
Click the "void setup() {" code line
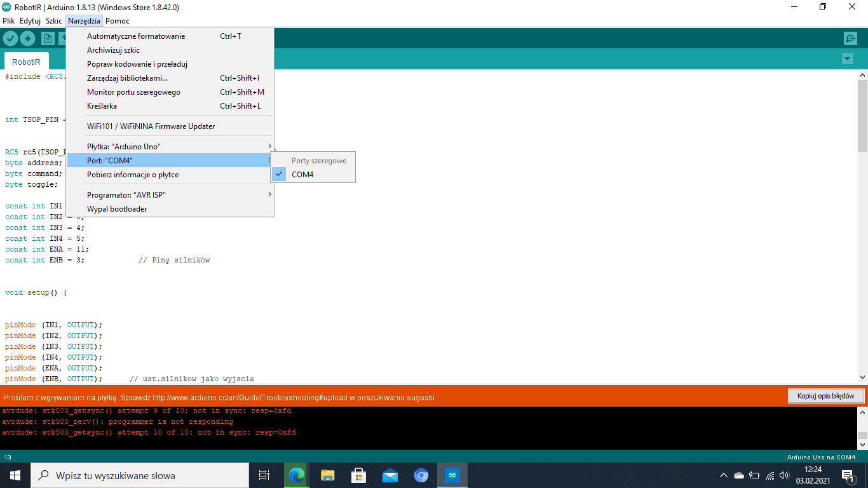coord(36,293)
